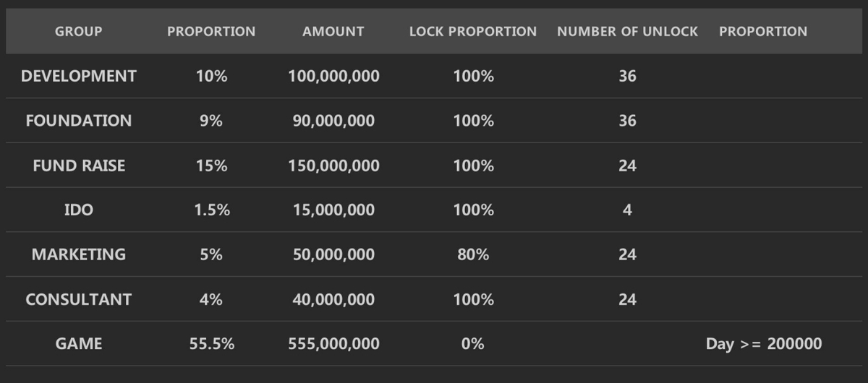Click the 0% lock proportion value
The image size is (868, 383).
[x=473, y=344]
